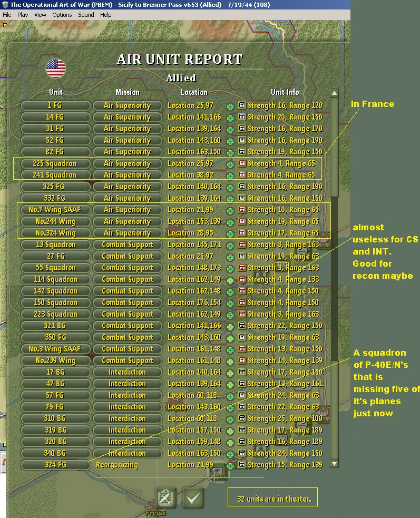Click unit type icon for 340 BG row
The width and height of the screenshot is (420, 518).
click(x=242, y=453)
